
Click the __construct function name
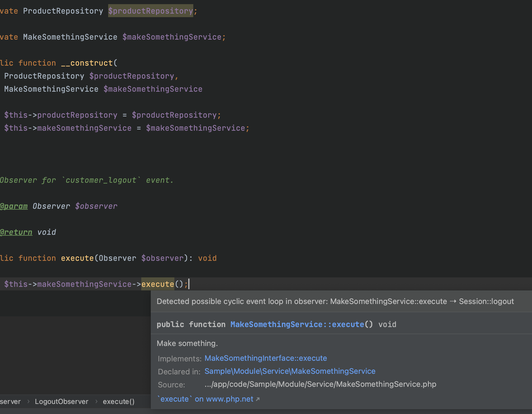87,63
